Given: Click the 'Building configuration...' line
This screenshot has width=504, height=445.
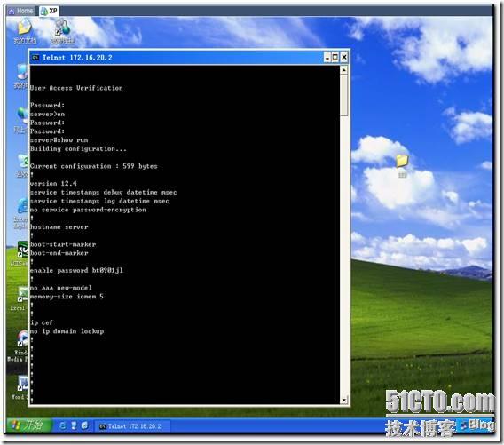Looking at the screenshot, I should [x=78, y=149].
